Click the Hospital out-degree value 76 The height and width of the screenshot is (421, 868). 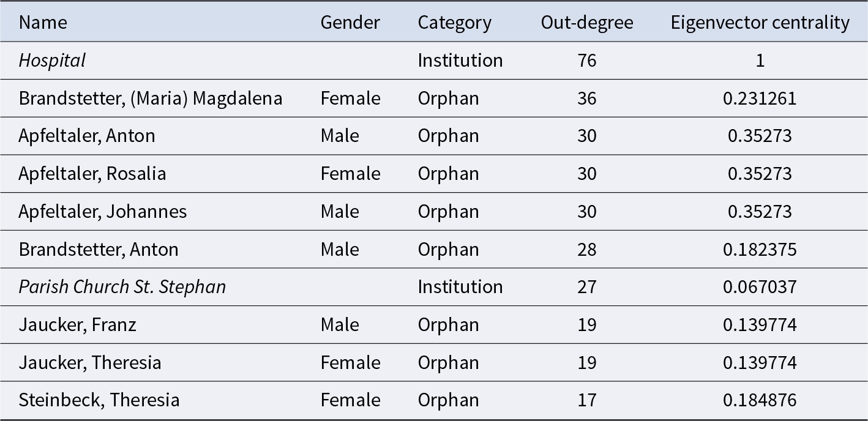coord(586,60)
